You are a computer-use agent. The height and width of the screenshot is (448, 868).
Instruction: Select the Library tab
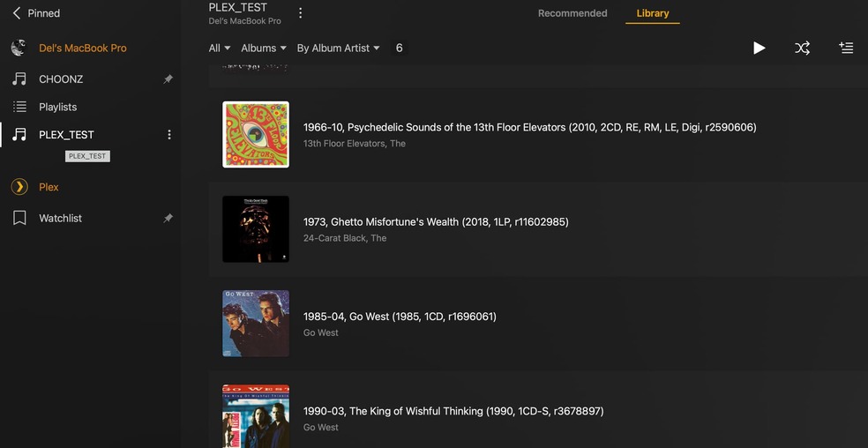653,13
